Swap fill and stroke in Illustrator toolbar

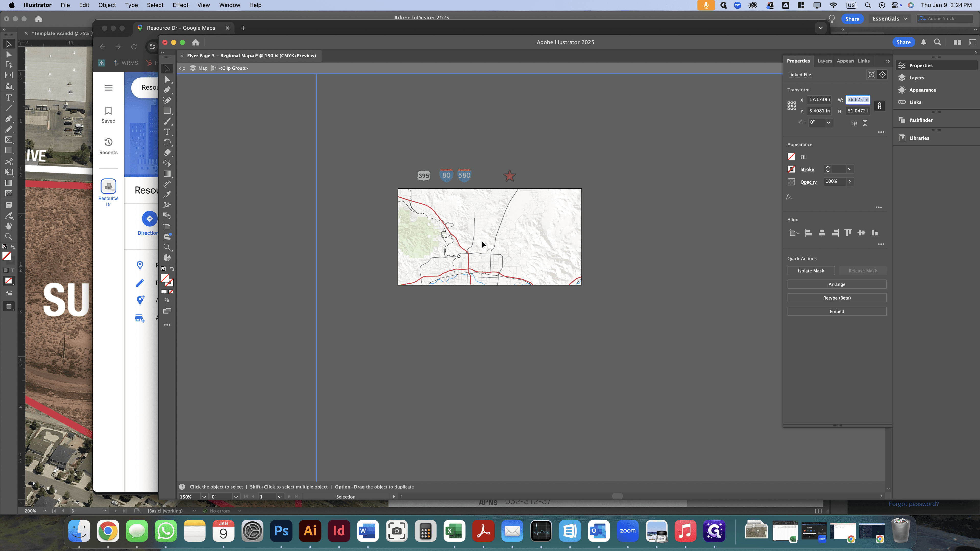tap(172, 269)
